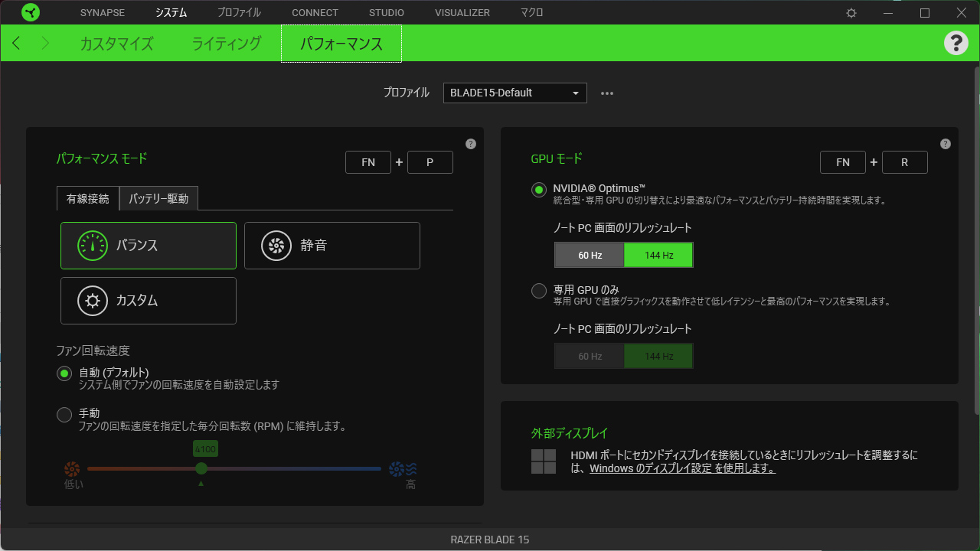This screenshot has height=551, width=980.
Task: Select 手動 manual fan speed
Action: tap(64, 415)
